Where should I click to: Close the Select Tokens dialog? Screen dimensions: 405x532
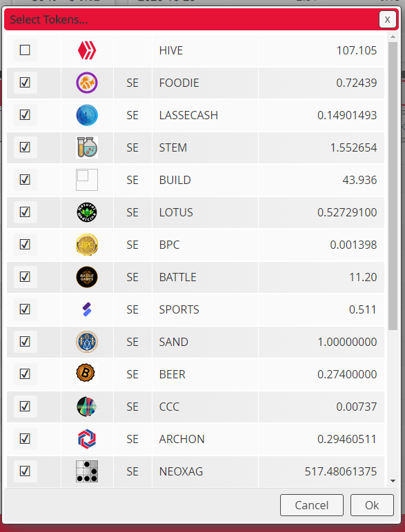coord(387,20)
